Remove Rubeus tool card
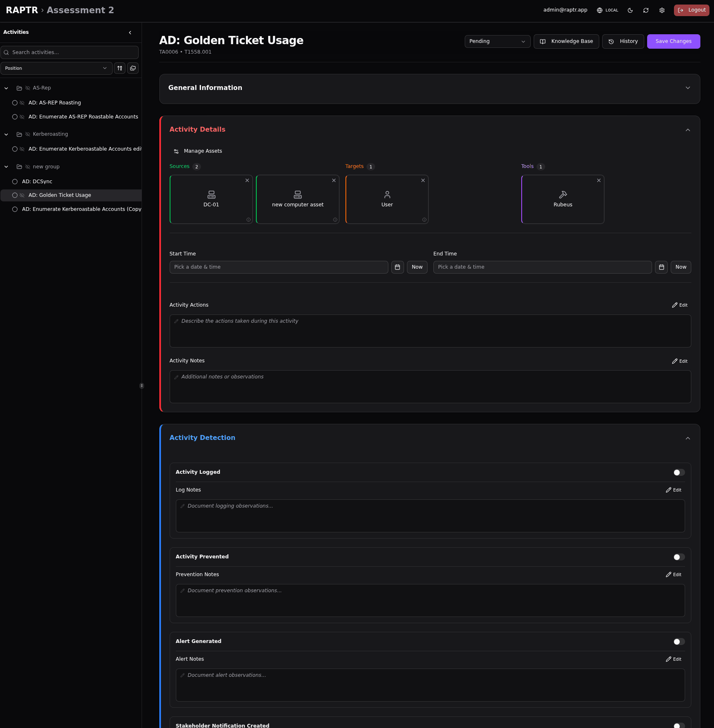Screen dimensions: 714x728 click(599, 181)
